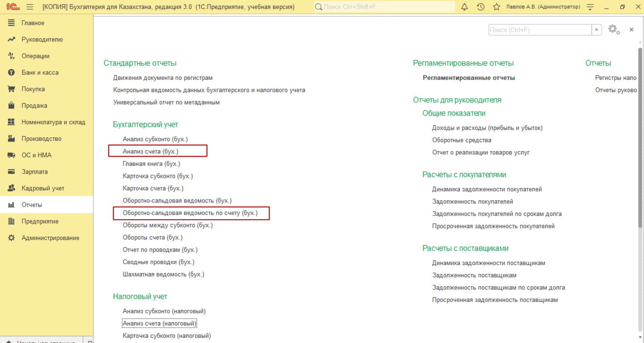Click the favorites star icon

click(x=496, y=7)
